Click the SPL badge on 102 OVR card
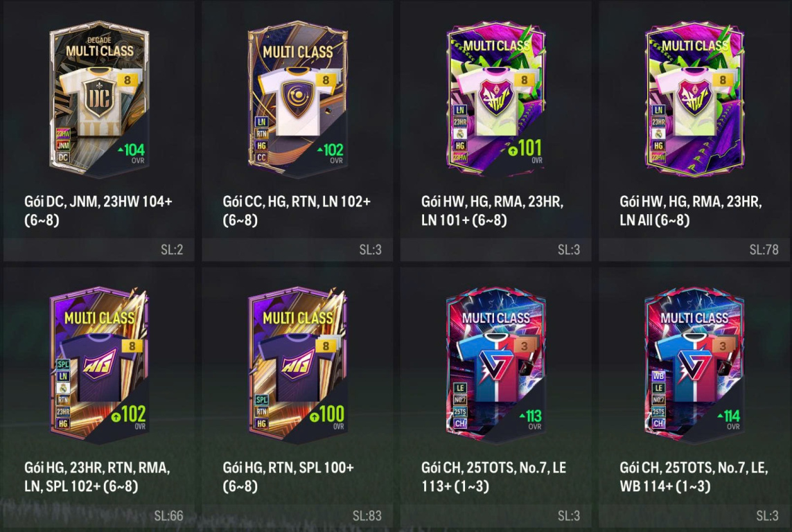Screen dimensions: 792x532 pyautogui.click(x=63, y=364)
